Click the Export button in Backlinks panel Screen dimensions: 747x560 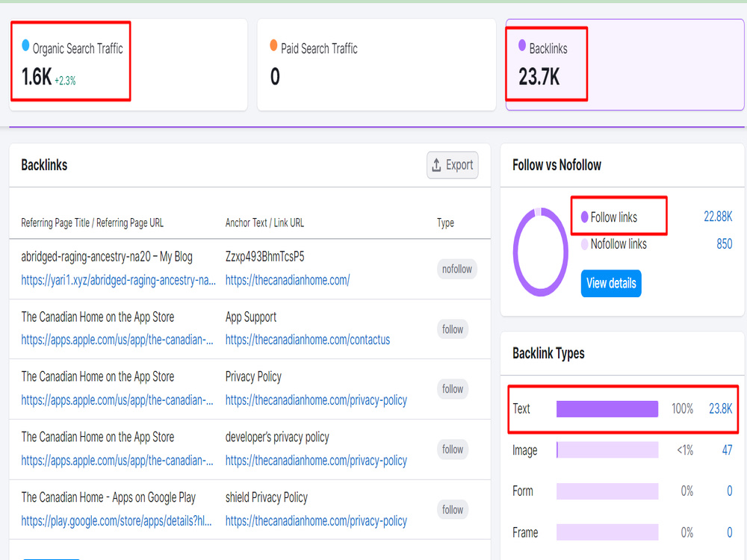(x=452, y=165)
